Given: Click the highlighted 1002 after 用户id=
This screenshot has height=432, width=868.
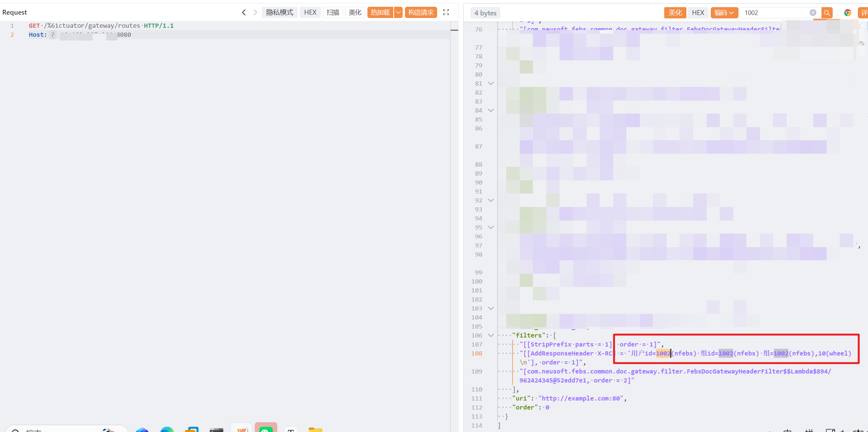Looking at the screenshot, I should [663, 353].
